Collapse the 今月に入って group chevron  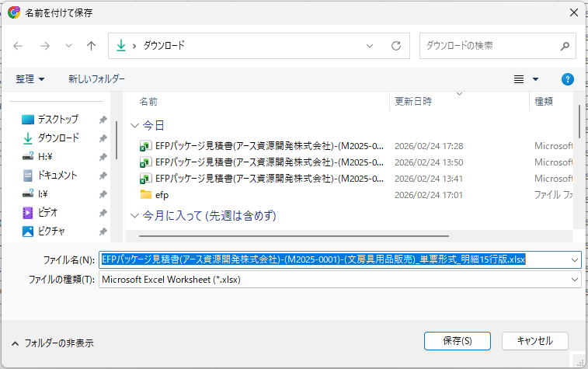[135, 215]
